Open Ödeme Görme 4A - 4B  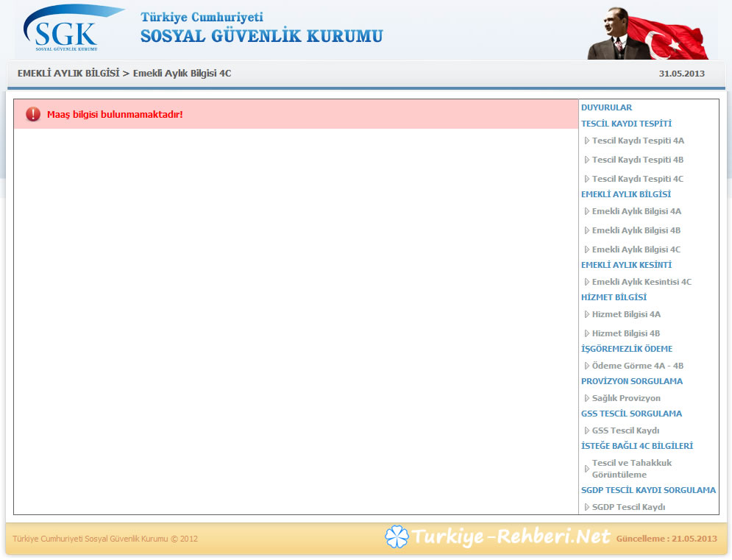tap(637, 366)
